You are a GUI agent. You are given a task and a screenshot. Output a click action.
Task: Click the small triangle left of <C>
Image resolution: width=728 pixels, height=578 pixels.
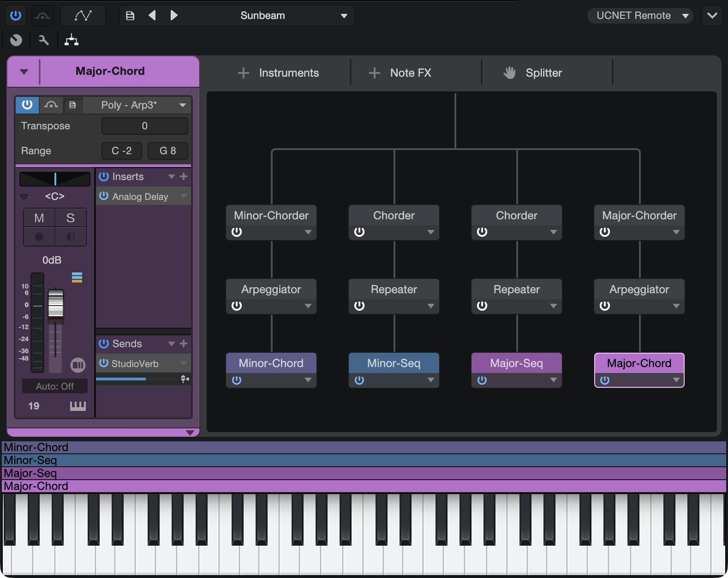click(24, 197)
